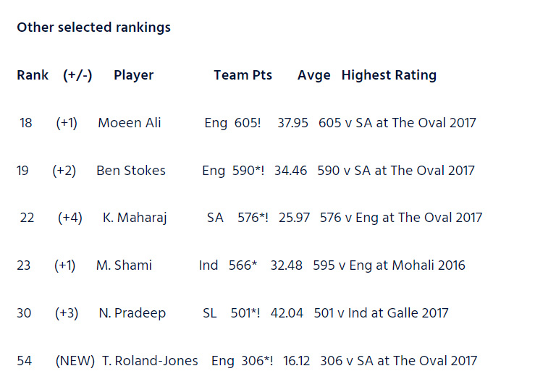Click on N. Pradeep's name
Image resolution: width=535 pixels, height=392 pixels.
[x=132, y=313]
